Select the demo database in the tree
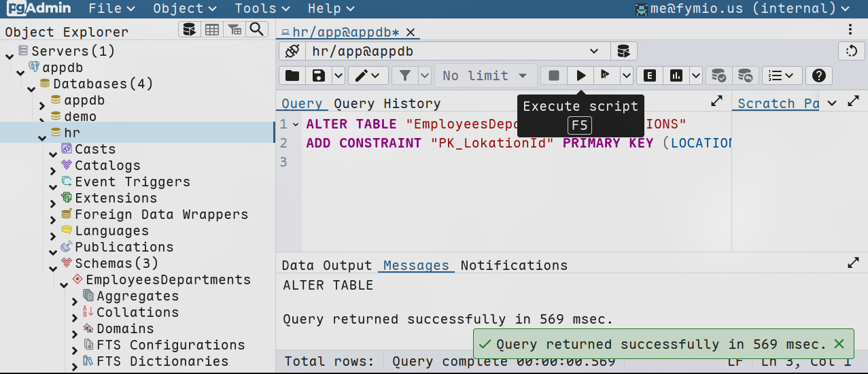This screenshot has height=374, width=868. coord(80,116)
